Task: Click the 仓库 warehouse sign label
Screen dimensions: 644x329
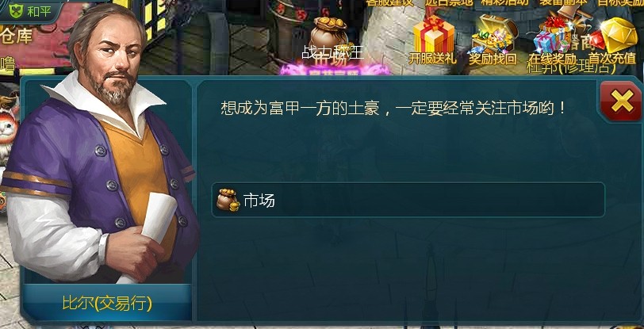Action: (x=17, y=37)
